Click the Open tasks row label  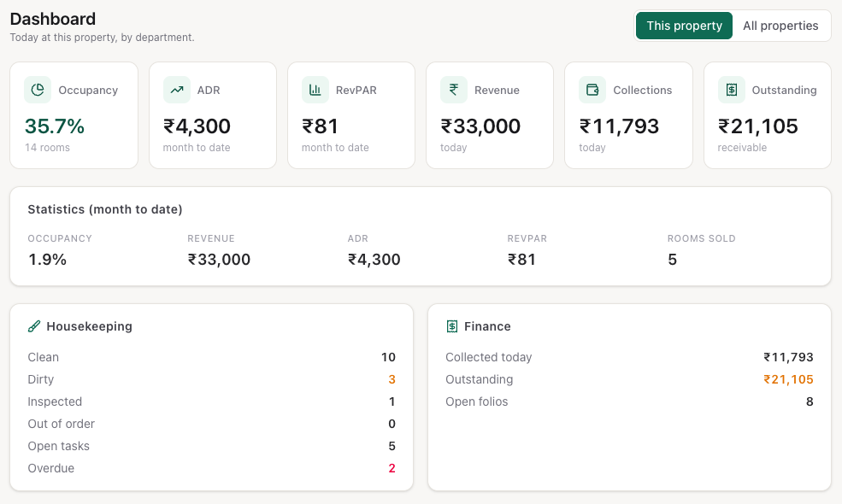(58, 446)
